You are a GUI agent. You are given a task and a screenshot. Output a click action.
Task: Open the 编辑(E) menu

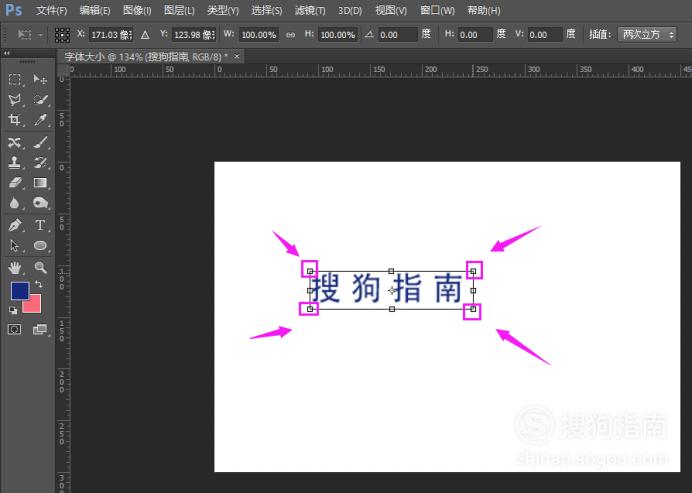(x=94, y=10)
